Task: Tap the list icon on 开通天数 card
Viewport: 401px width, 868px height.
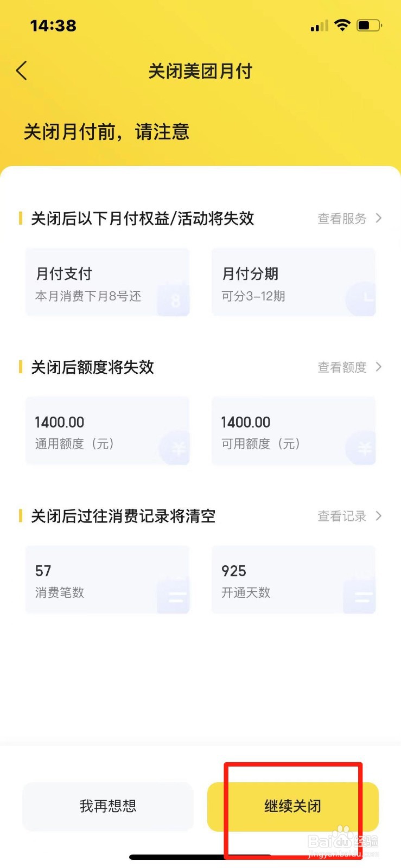Action: click(x=360, y=597)
